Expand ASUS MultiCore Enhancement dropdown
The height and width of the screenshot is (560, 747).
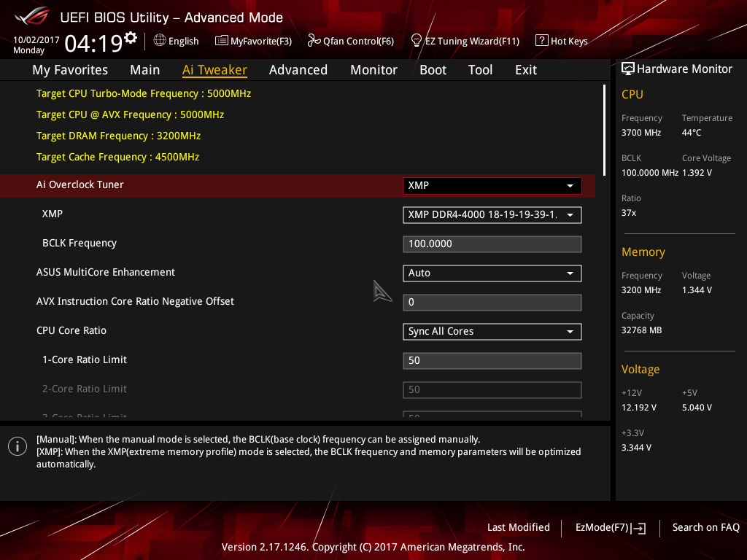[492, 273]
